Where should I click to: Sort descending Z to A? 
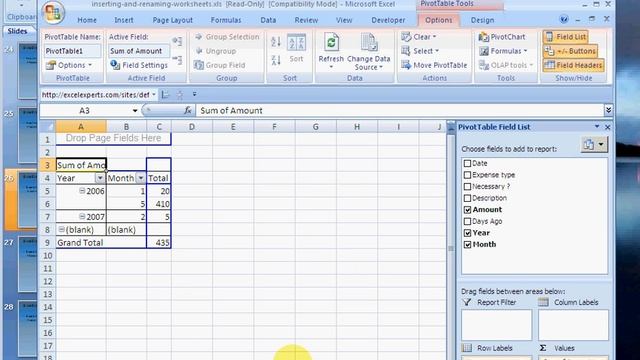[x=276, y=60]
